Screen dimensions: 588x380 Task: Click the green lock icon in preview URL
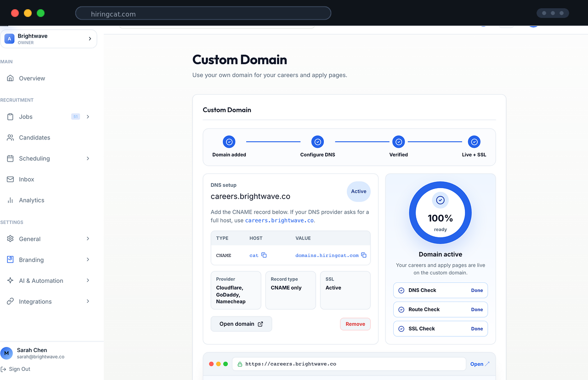pyautogui.click(x=240, y=364)
